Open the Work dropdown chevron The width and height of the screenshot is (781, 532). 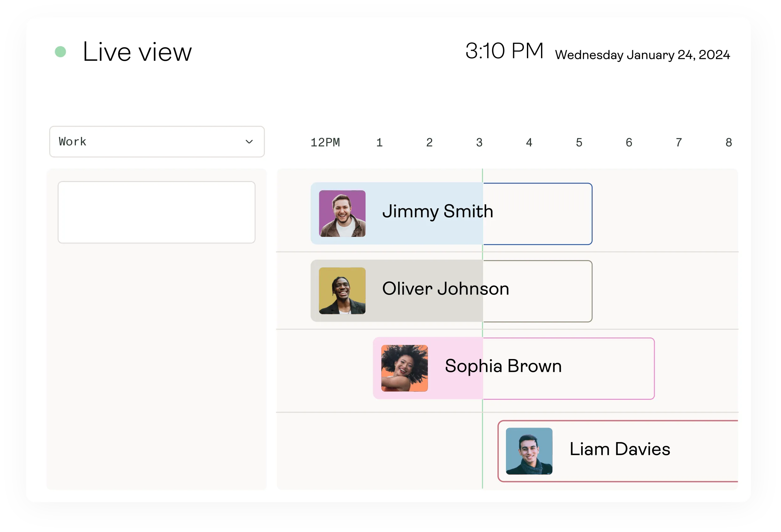click(249, 142)
